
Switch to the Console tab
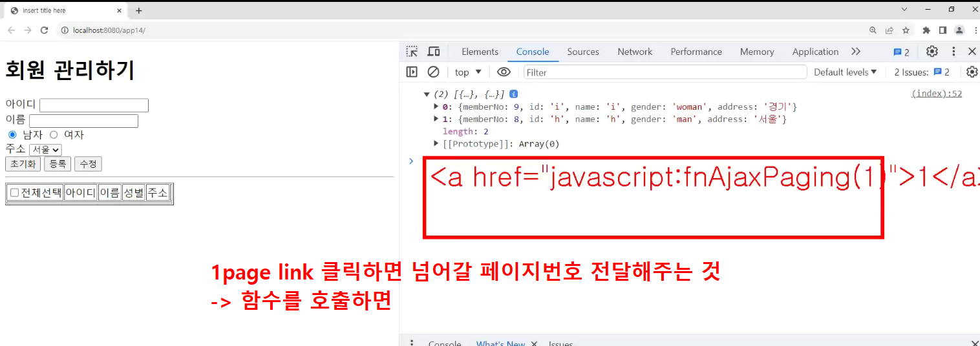533,52
